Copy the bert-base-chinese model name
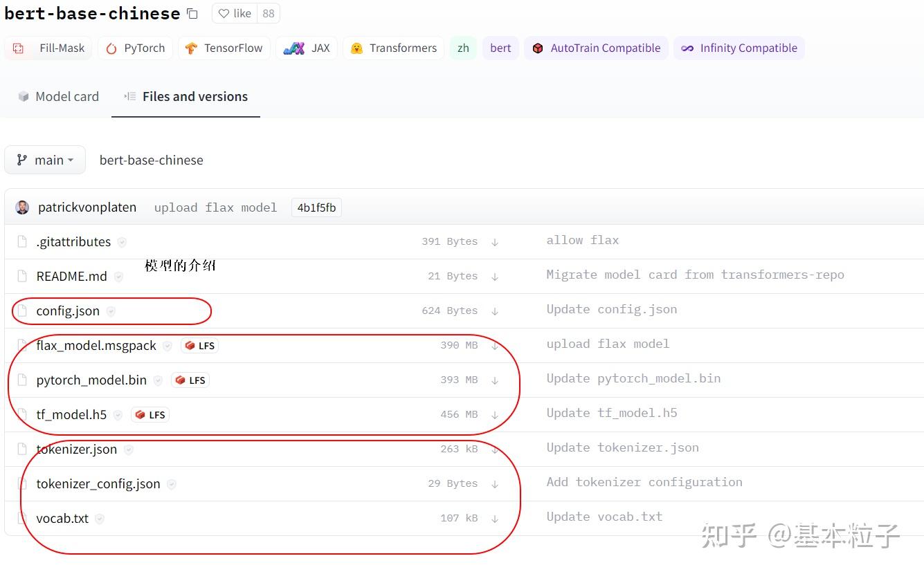The image size is (924, 574). point(192,13)
